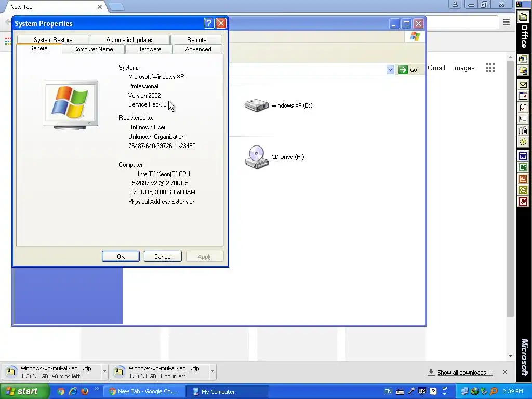Click the New Task clipboard icon
532x399 pixels.
[x=523, y=108]
